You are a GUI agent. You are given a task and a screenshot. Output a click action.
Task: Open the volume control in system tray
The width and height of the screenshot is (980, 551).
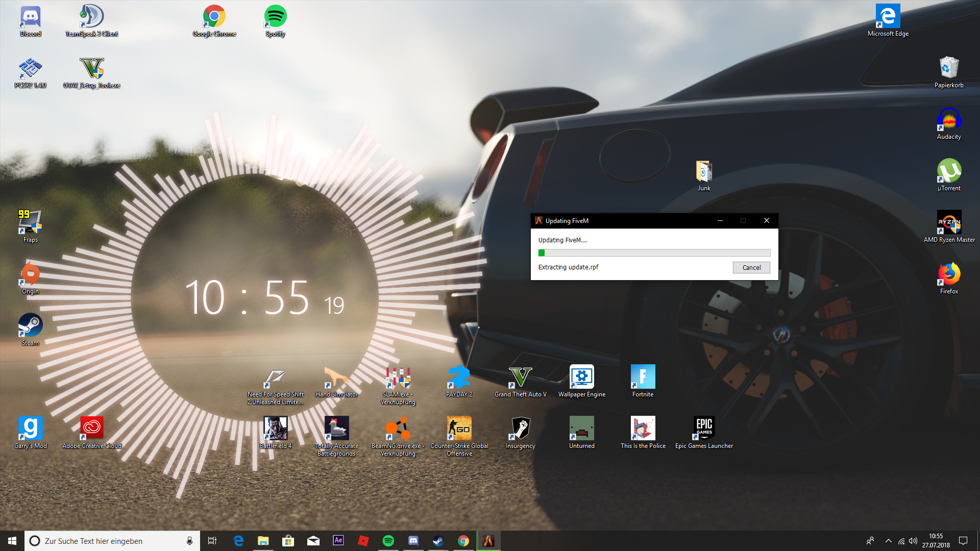tap(913, 541)
